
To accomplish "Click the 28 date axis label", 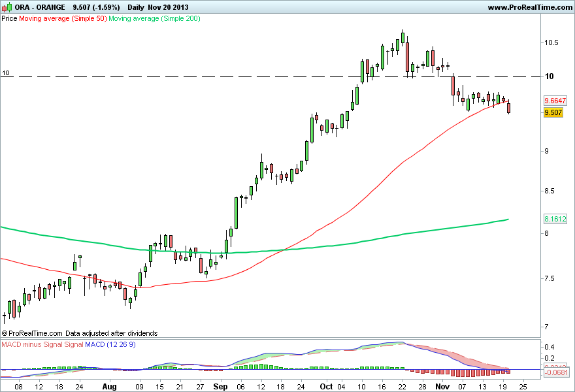I will click(x=423, y=387).
